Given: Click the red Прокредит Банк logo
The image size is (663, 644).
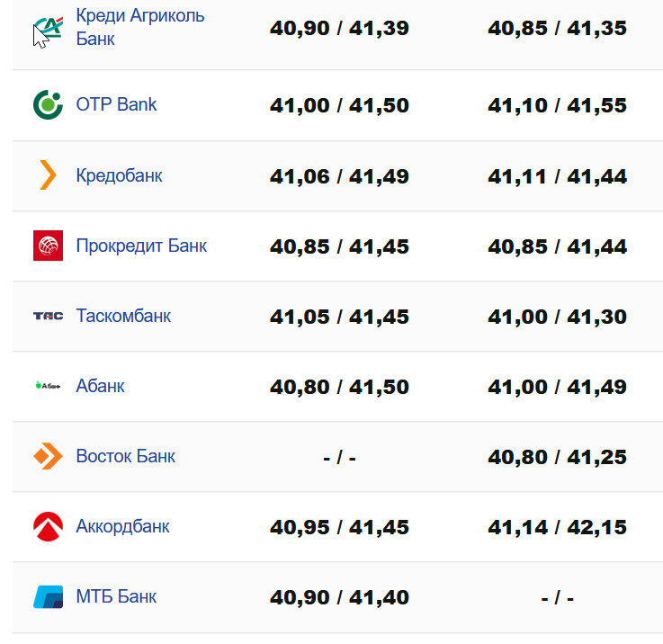Looking at the screenshot, I should tap(48, 246).
